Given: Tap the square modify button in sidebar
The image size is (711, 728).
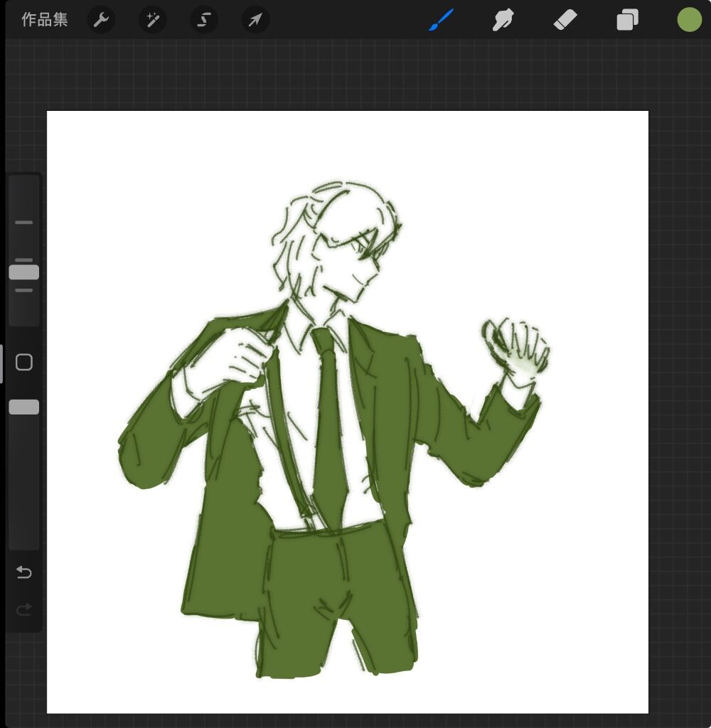Looking at the screenshot, I should click(x=24, y=362).
